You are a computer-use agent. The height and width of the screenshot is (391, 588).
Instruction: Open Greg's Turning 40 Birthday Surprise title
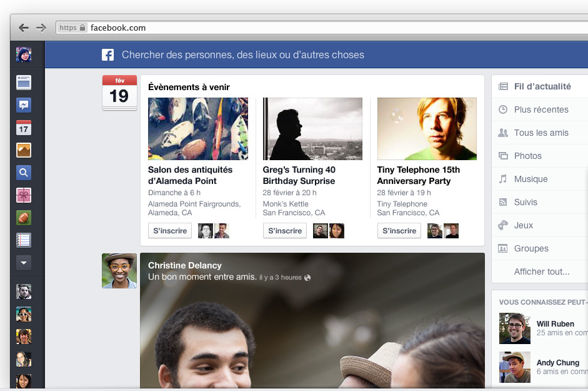point(299,175)
